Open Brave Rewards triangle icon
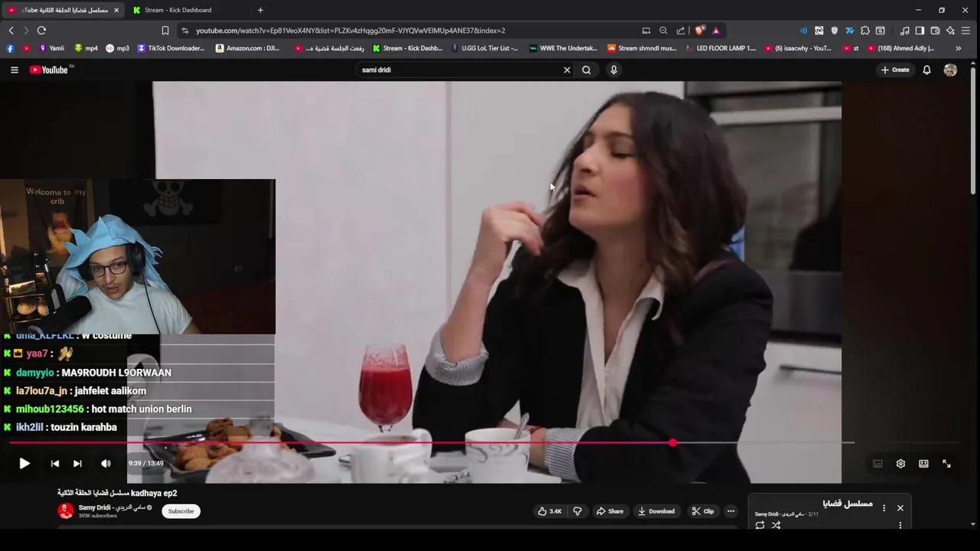This screenshot has width=980, height=551. click(716, 31)
